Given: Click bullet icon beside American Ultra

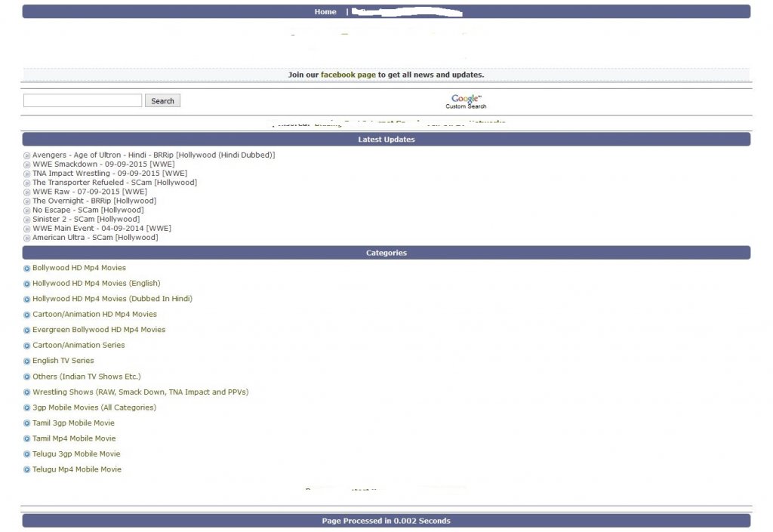Looking at the screenshot, I should pyautogui.click(x=26, y=238).
